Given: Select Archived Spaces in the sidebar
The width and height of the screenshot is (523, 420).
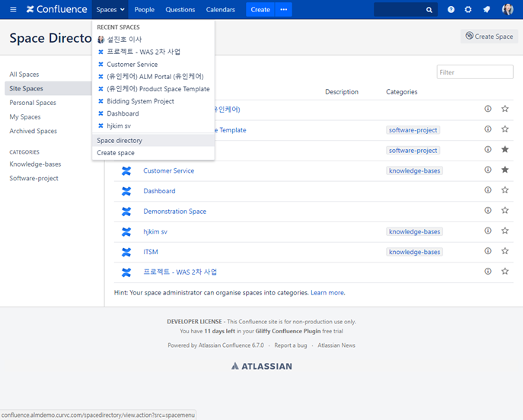Looking at the screenshot, I should coord(33,131).
